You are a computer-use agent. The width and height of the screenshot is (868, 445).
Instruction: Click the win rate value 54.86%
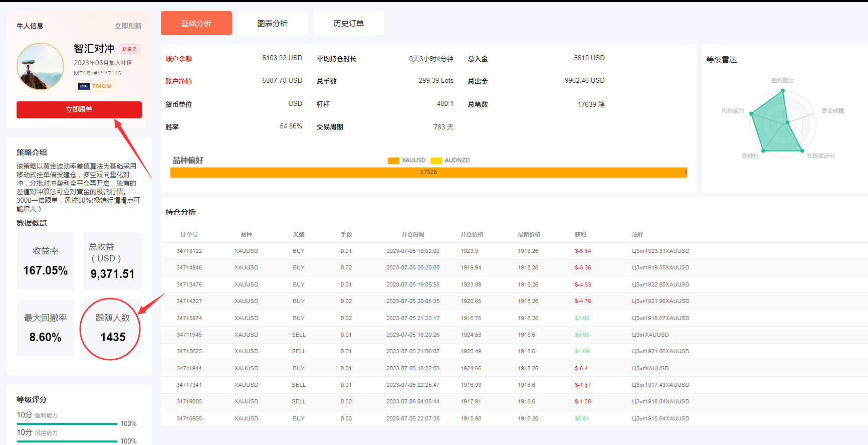291,126
